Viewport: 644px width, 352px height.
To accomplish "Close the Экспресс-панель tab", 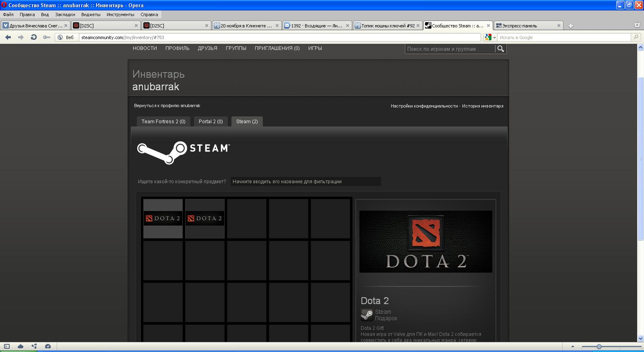I will pos(559,25).
